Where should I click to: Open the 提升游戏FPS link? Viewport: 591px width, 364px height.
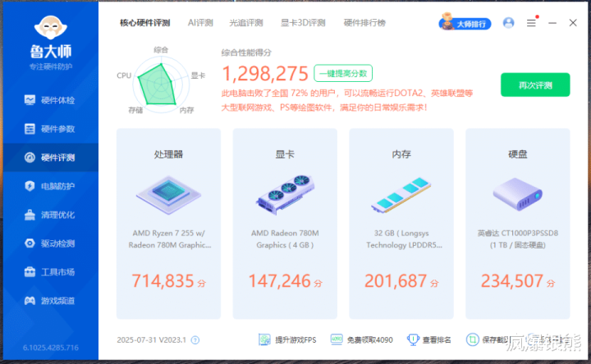(x=295, y=340)
